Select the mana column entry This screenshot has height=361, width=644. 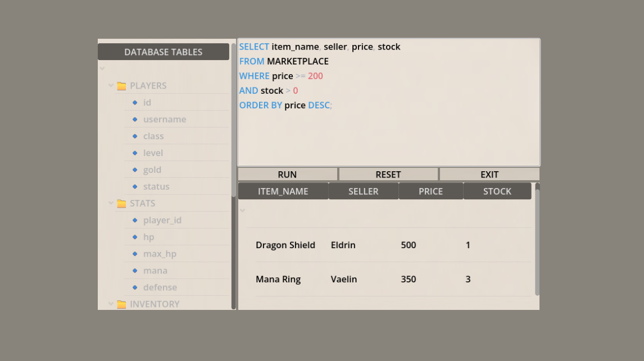(155, 271)
